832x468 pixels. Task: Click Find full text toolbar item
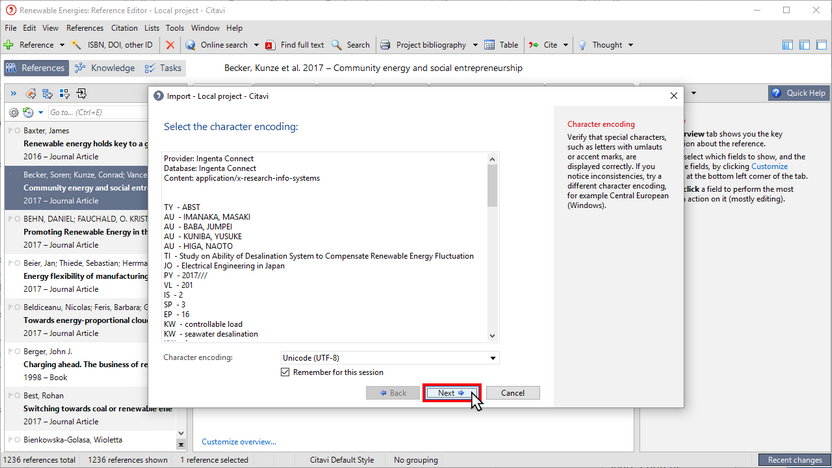(x=294, y=45)
